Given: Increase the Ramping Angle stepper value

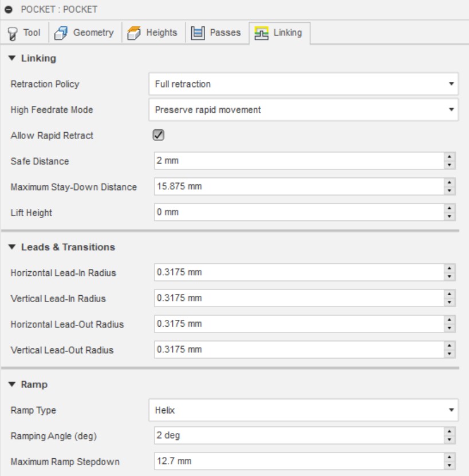Looking at the screenshot, I should coord(450,432).
